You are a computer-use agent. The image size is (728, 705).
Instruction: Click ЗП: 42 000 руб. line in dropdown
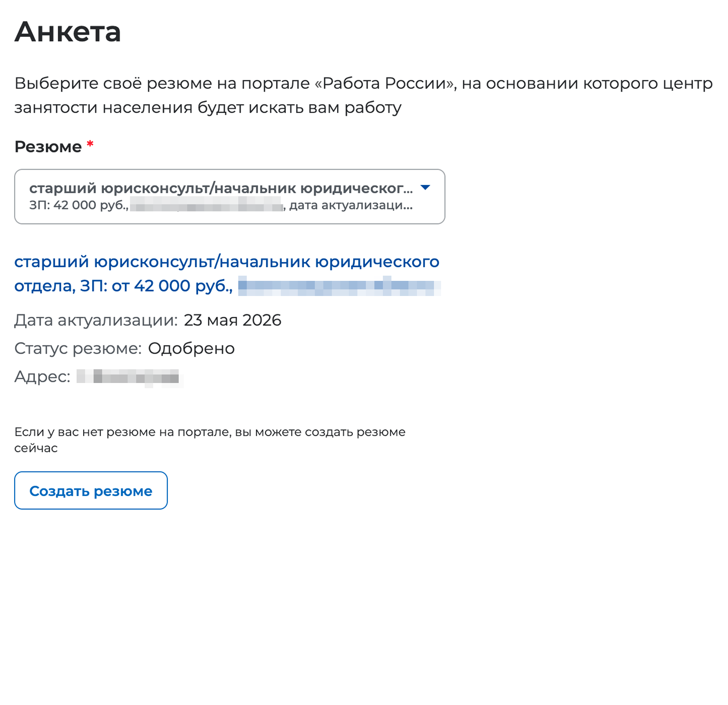tap(79, 205)
